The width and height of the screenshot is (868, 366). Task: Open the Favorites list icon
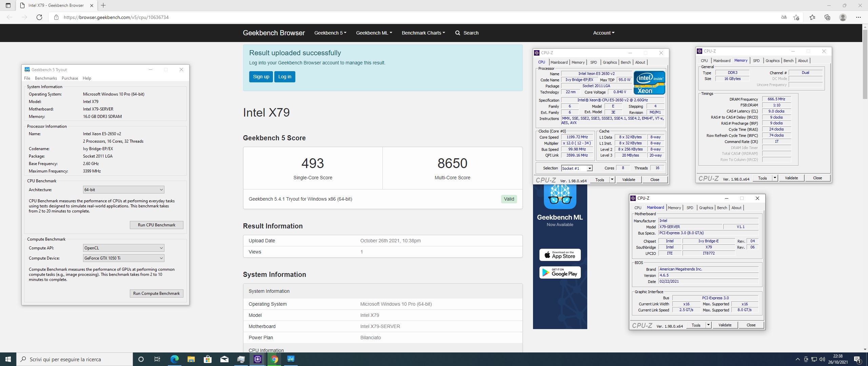point(812,17)
